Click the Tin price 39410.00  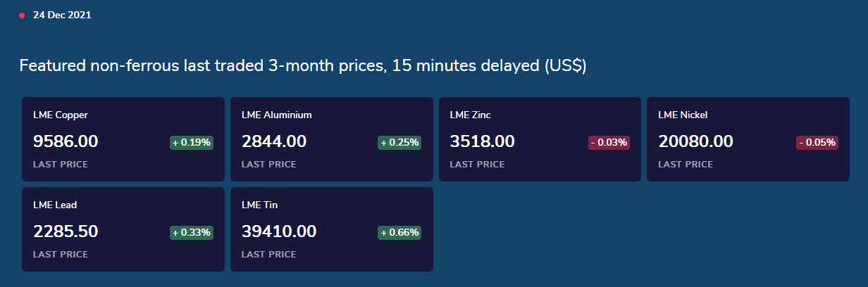tap(279, 231)
